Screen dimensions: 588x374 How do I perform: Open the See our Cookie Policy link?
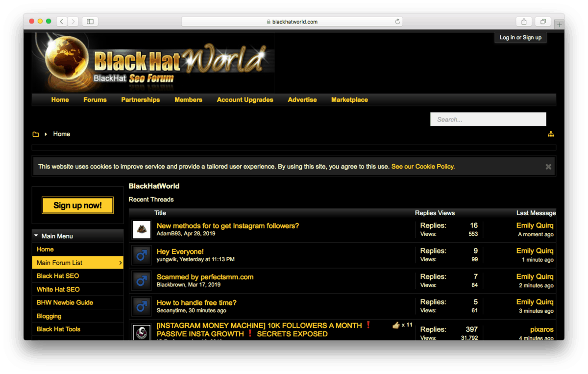click(x=422, y=166)
